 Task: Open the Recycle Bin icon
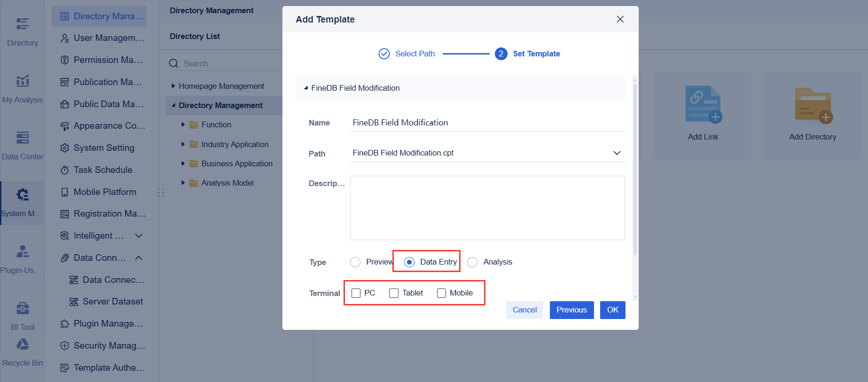point(23,345)
